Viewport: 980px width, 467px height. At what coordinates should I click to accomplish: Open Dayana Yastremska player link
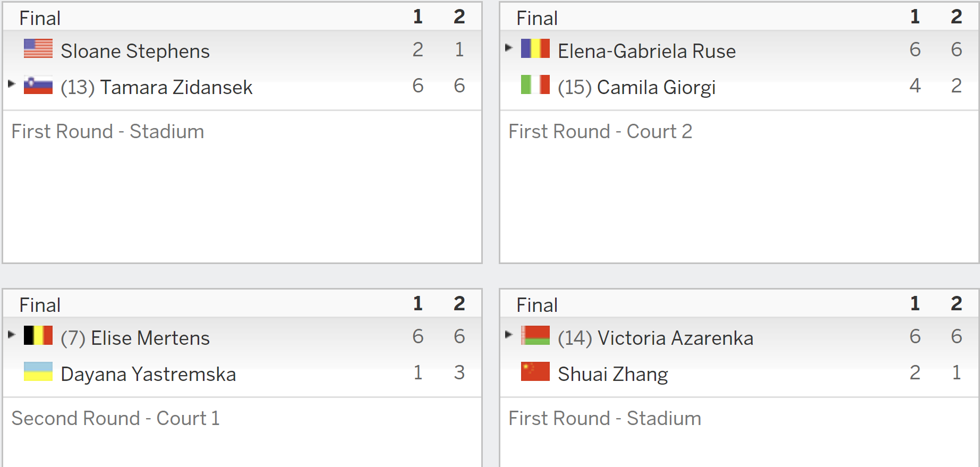pyautogui.click(x=148, y=374)
